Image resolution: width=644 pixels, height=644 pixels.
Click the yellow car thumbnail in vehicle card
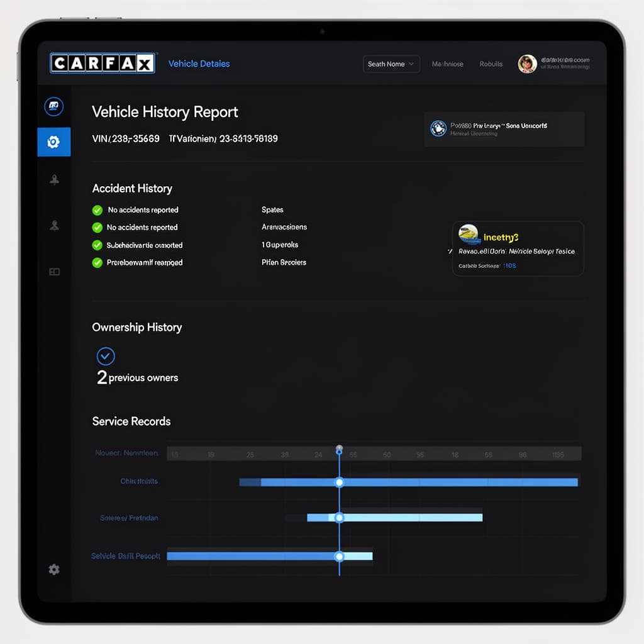click(x=469, y=235)
